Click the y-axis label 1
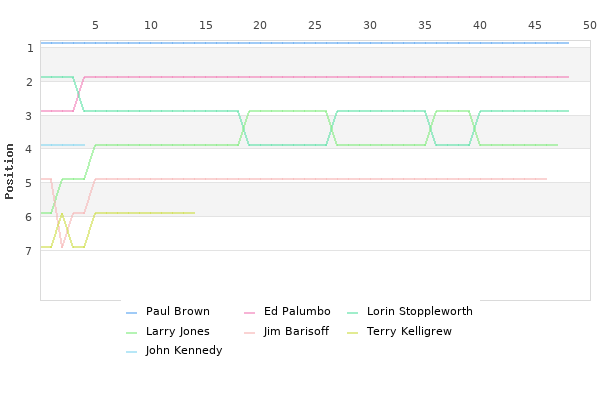This screenshot has height=400, width=600. pos(30,48)
